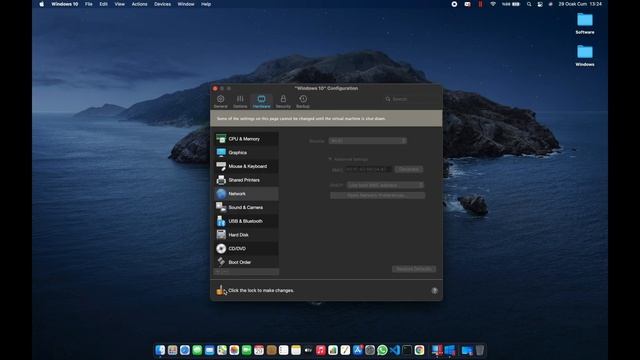Open the View menu
The height and width of the screenshot is (360, 640).
click(120, 4)
